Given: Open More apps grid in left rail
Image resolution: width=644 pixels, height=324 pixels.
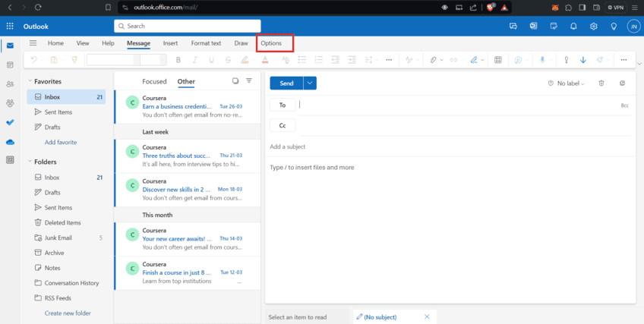Looking at the screenshot, I should pyautogui.click(x=10, y=160).
